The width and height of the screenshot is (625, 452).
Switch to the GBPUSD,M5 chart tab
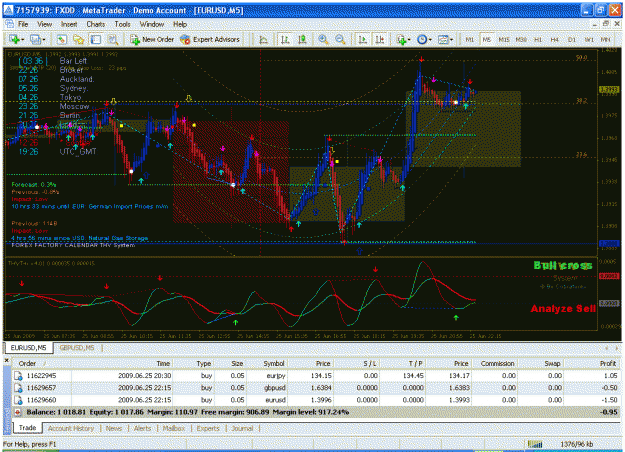(x=77, y=348)
